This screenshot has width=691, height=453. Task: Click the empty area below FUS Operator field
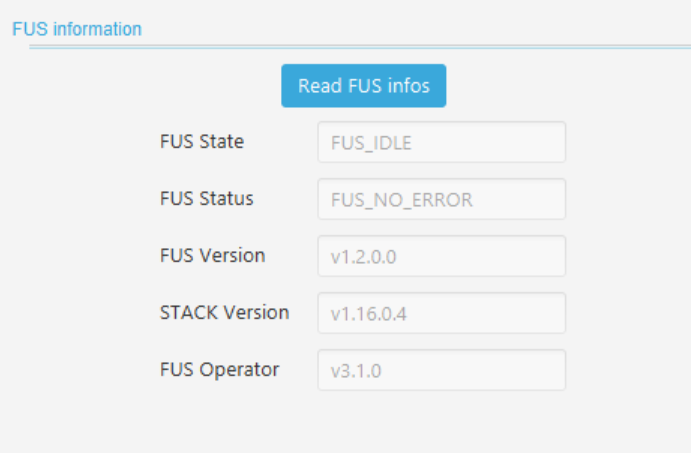click(x=441, y=422)
